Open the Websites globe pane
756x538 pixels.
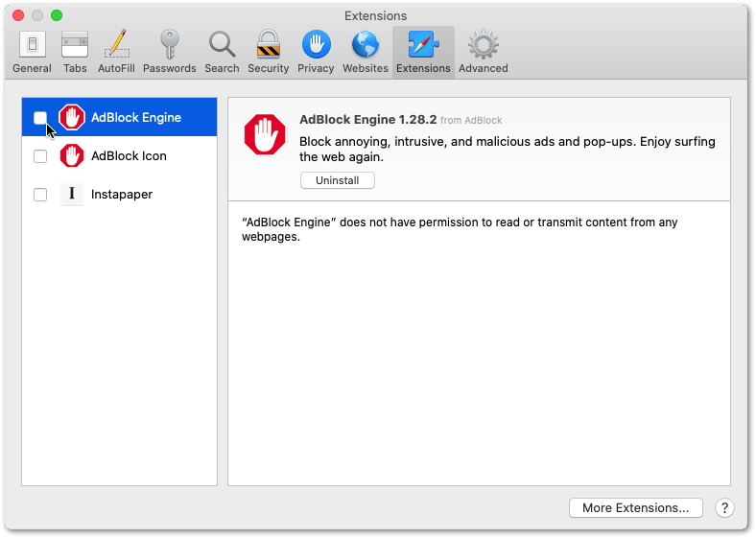coord(365,52)
